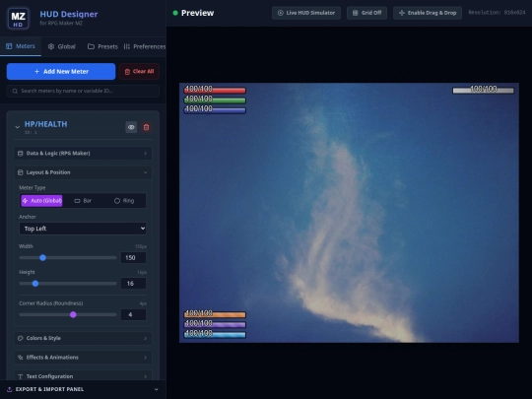Screen dimensions: 532x399
Task: Collapse the Layout & Position section
Action: [x=83, y=172]
